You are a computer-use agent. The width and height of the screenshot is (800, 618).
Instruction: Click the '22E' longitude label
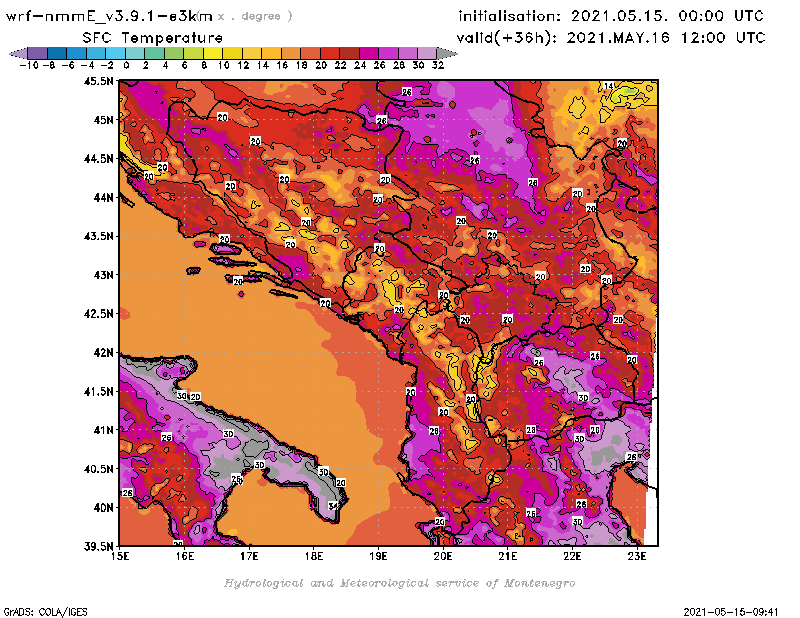pos(572,556)
